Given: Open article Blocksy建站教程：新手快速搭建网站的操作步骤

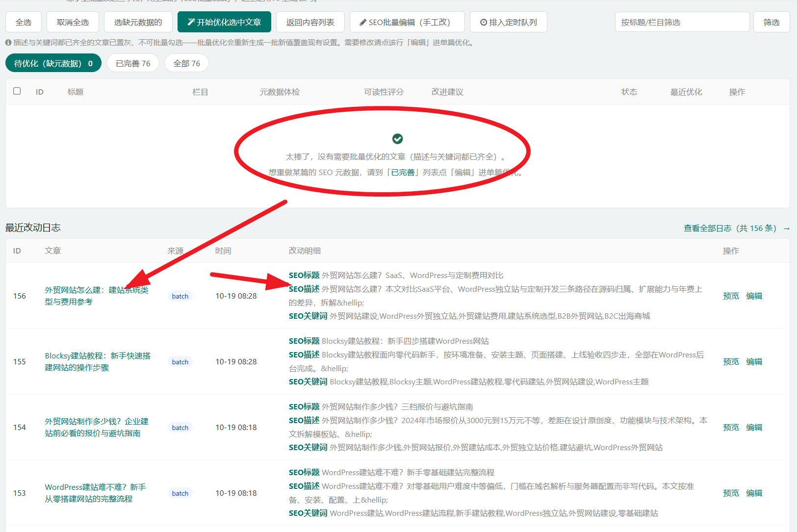Looking at the screenshot, I should 98,361.
